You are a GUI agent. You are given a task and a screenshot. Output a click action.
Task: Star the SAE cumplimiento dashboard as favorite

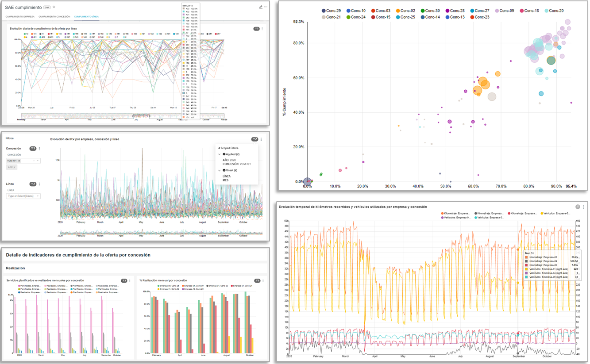point(54,7)
